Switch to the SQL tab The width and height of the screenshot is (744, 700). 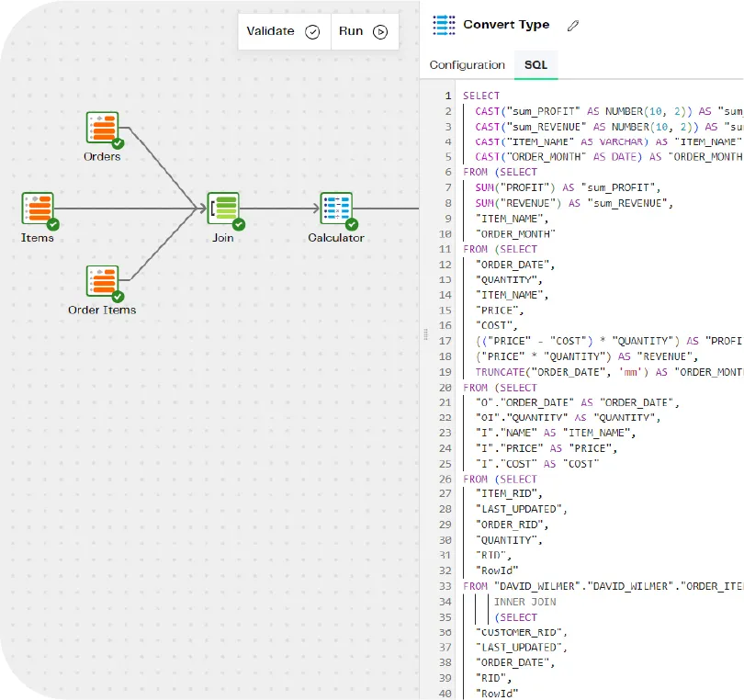point(535,65)
